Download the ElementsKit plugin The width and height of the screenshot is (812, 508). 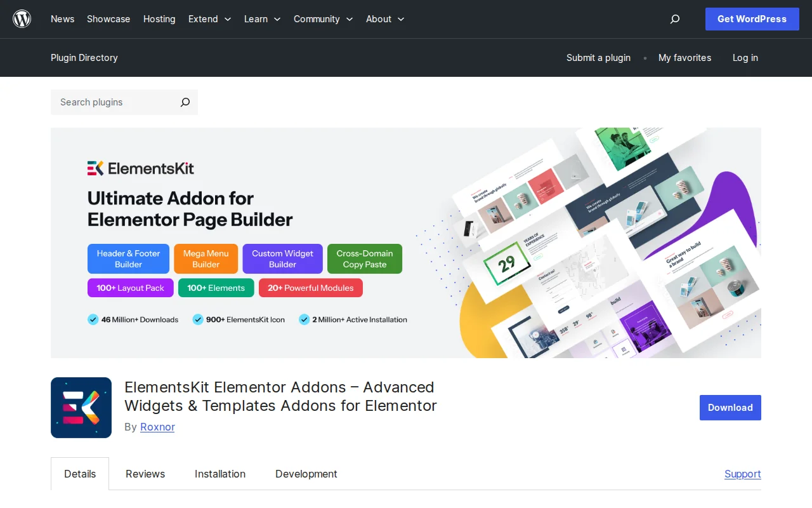pyautogui.click(x=730, y=408)
